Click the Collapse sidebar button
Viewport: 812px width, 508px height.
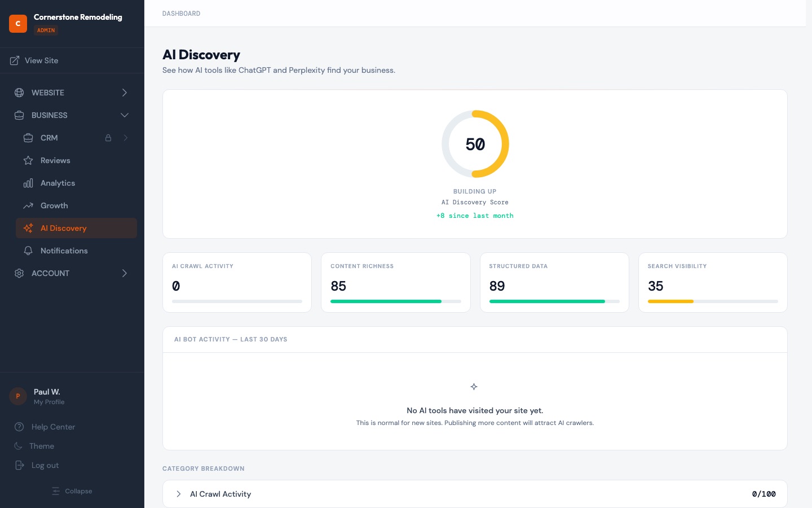point(72,491)
